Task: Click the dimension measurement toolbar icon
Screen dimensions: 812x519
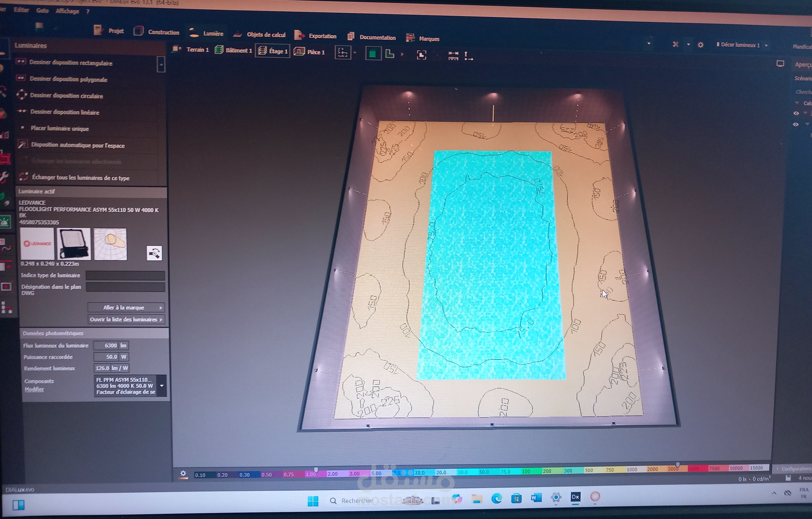Action: click(x=453, y=55)
